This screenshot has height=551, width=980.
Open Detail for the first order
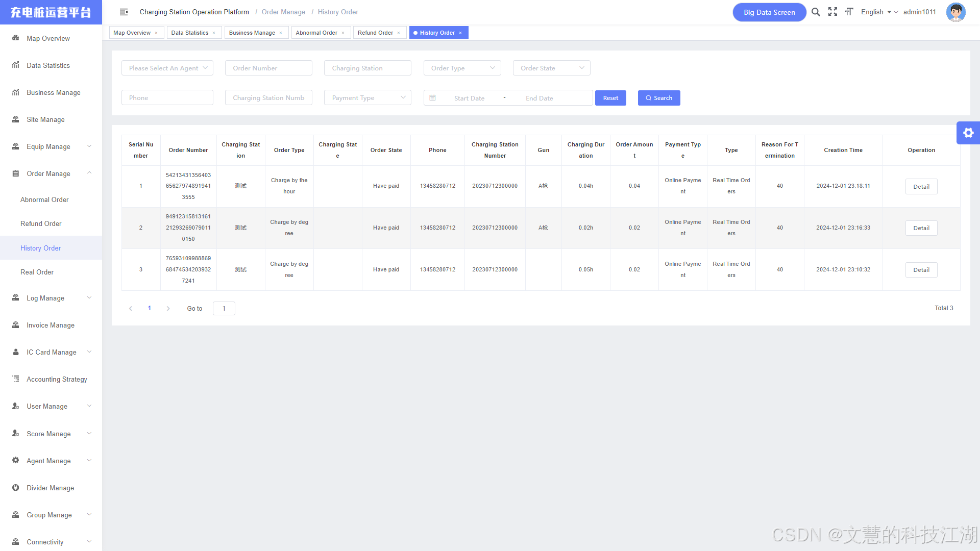pos(921,187)
